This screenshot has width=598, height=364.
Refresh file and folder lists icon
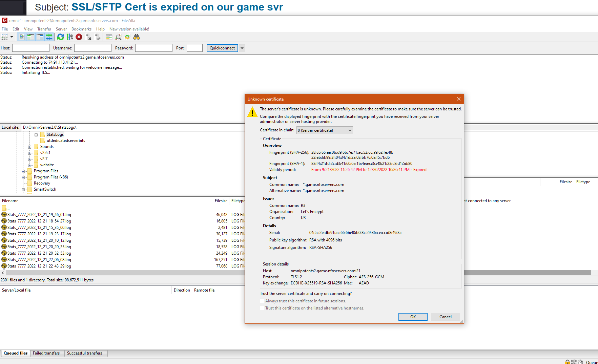tap(60, 37)
